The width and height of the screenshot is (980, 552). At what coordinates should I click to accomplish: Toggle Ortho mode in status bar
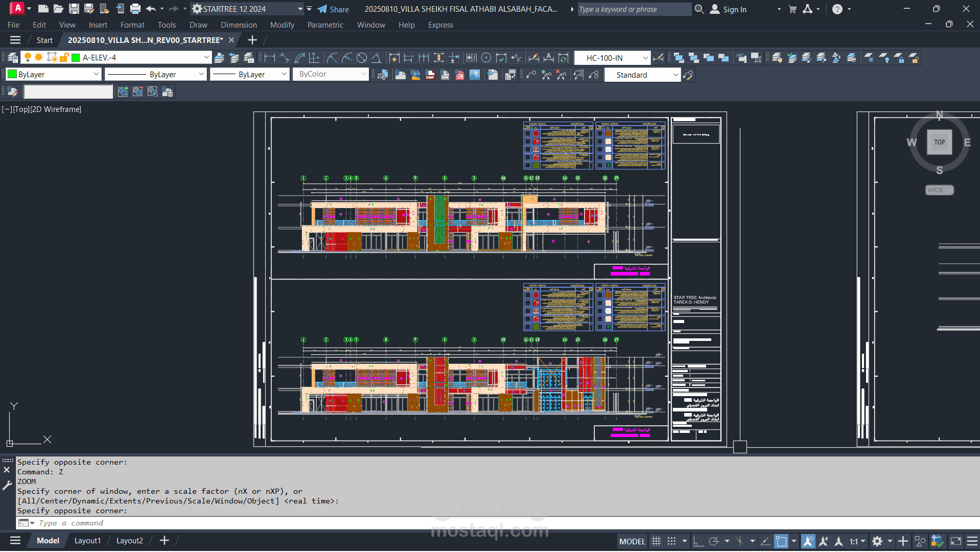698,541
